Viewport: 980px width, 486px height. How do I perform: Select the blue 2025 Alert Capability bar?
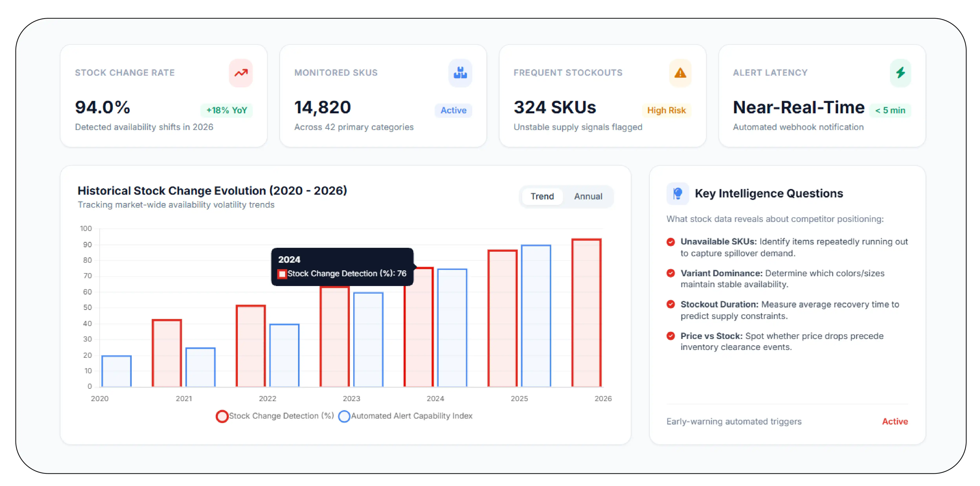pos(536,316)
